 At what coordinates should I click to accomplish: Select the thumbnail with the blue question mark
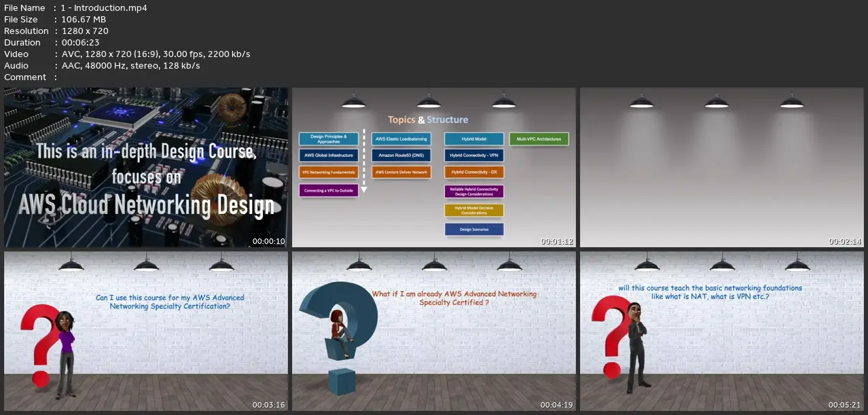pyautogui.click(x=434, y=331)
